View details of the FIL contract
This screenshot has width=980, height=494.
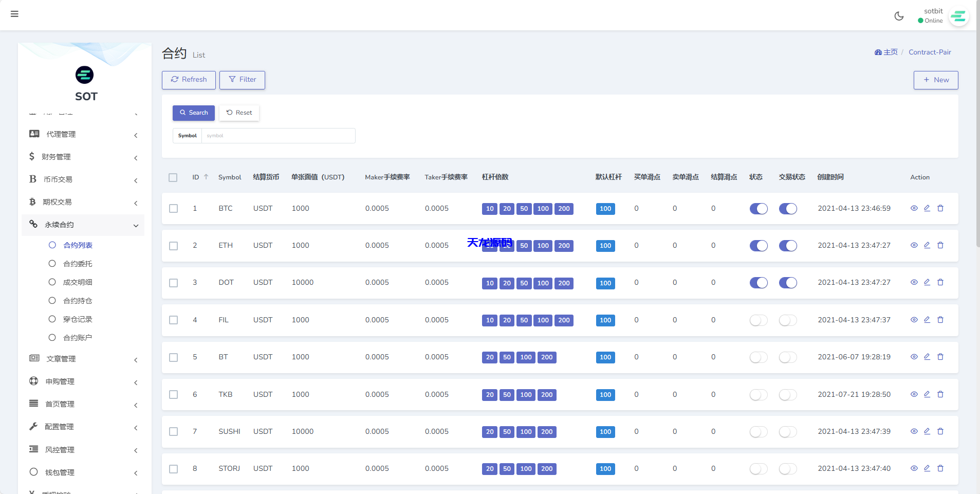click(x=914, y=320)
